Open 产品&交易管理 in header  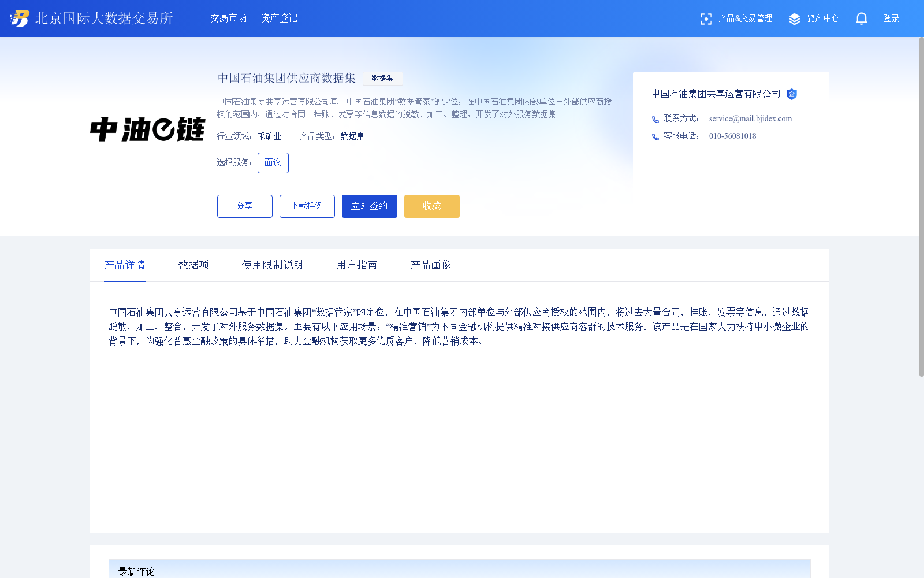(745, 18)
